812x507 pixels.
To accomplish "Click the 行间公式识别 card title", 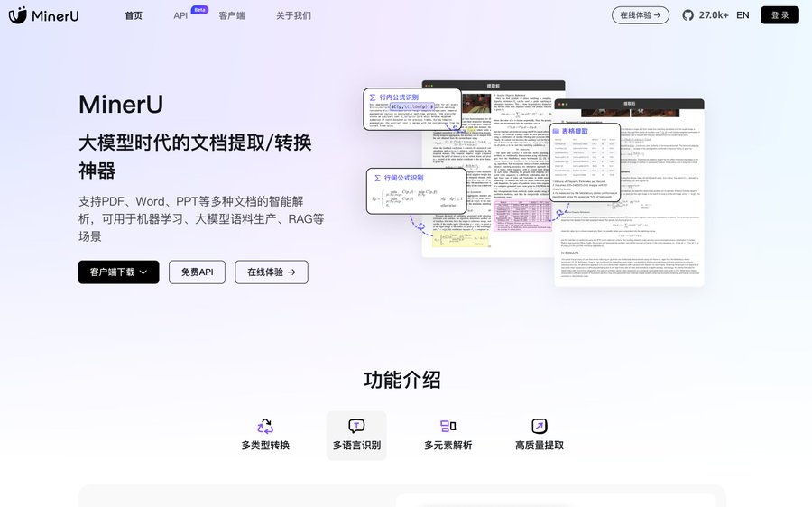I will click(403, 178).
